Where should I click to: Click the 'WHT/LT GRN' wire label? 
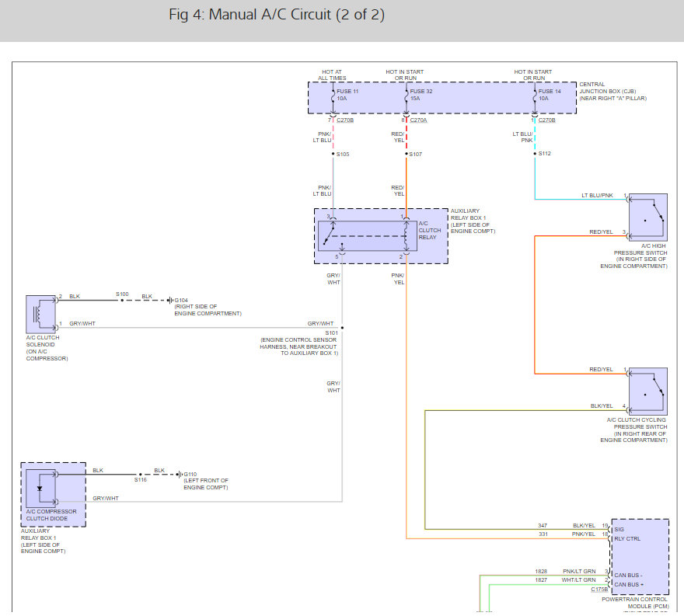(x=578, y=579)
